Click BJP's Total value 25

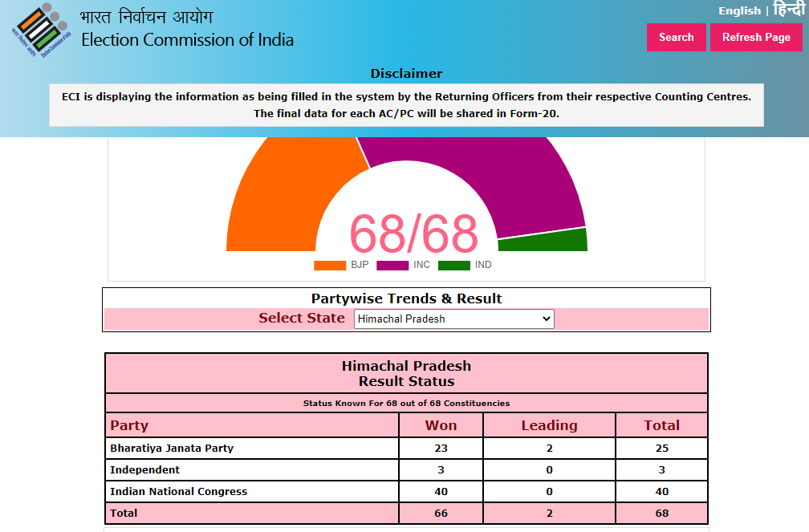(x=661, y=448)
